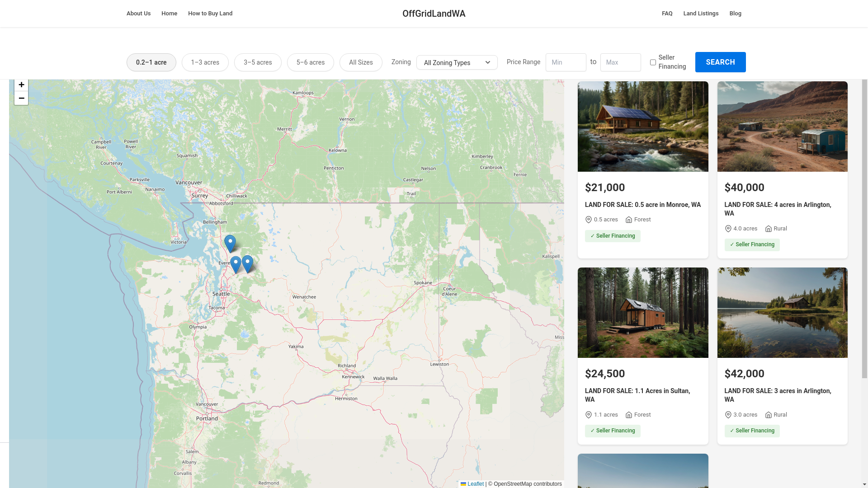
Task: Click Seller Financing badge on $42,000 listing
Action: click(752, 431)
